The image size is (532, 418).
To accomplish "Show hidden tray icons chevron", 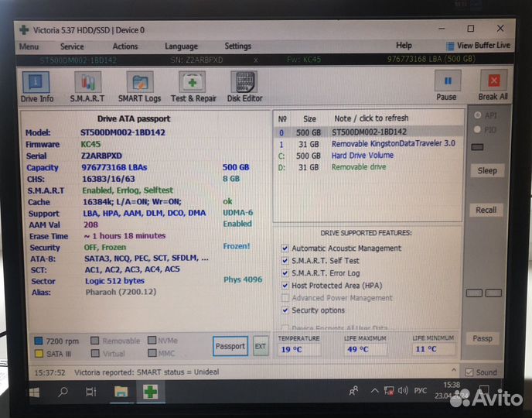I will tap(374, 391).
